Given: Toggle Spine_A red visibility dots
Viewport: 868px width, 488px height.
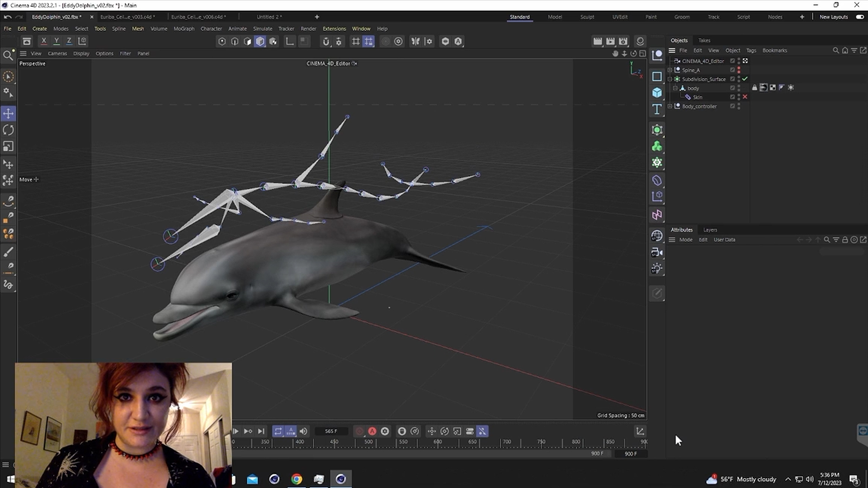Looking at the screenshot, I should tap(739, 70).
